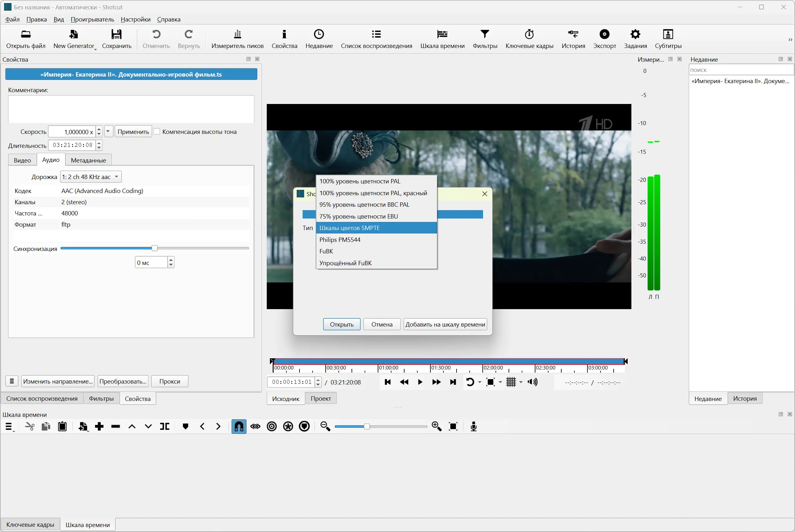Toggle the scrub while dragging eye icon
The width and height of the screenshot is (795, 532).
[x=255, y=426]
